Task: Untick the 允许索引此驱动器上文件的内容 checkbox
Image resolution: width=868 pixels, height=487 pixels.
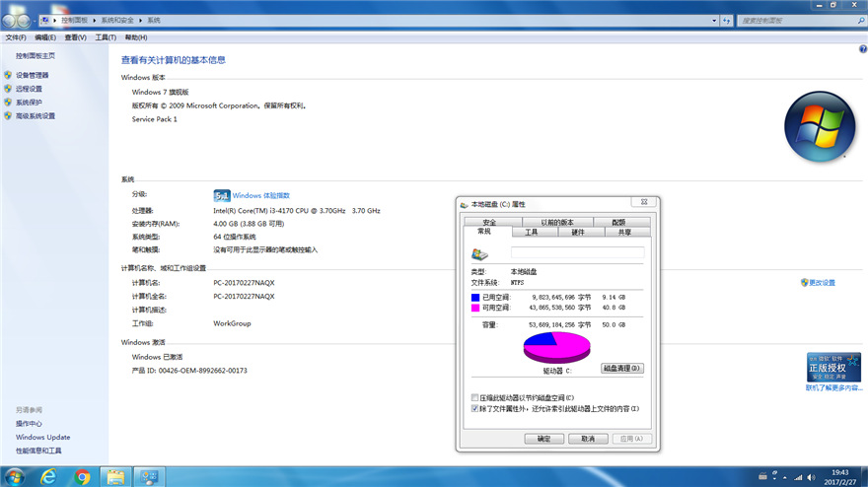Action: coord(474,409)
